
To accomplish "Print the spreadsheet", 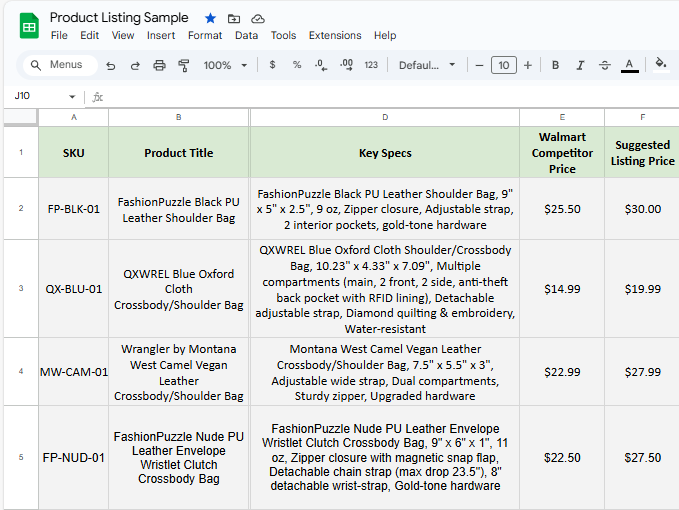I will click(x=159, y=65).
